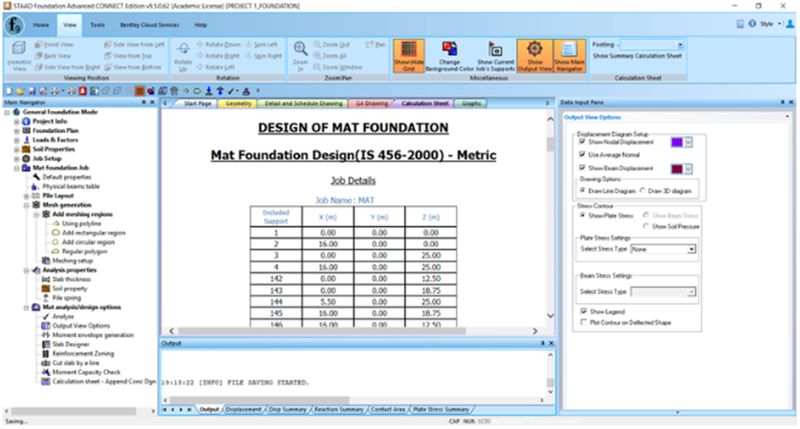The image size is (800, 429).
Task: Enable Plot Contour on Deflected Shape
Action: coord(581,323)
